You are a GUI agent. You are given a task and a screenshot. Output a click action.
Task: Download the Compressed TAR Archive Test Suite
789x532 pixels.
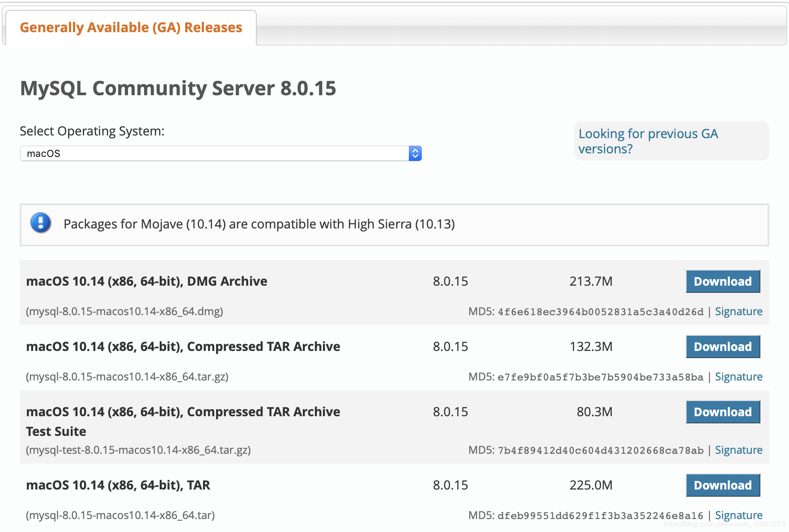coord(723,412)
